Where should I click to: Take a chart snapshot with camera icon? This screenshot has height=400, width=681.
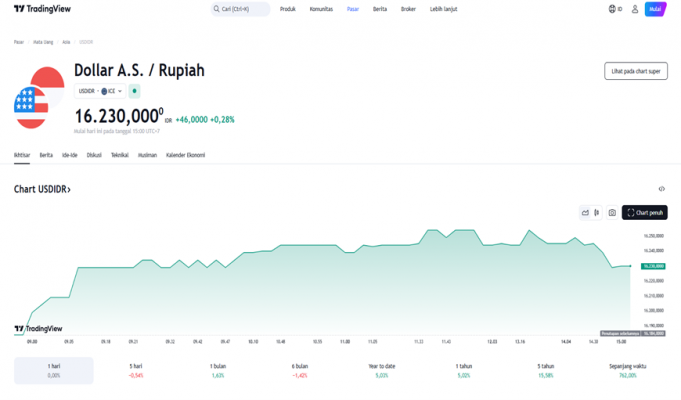[x=612, y=213]
